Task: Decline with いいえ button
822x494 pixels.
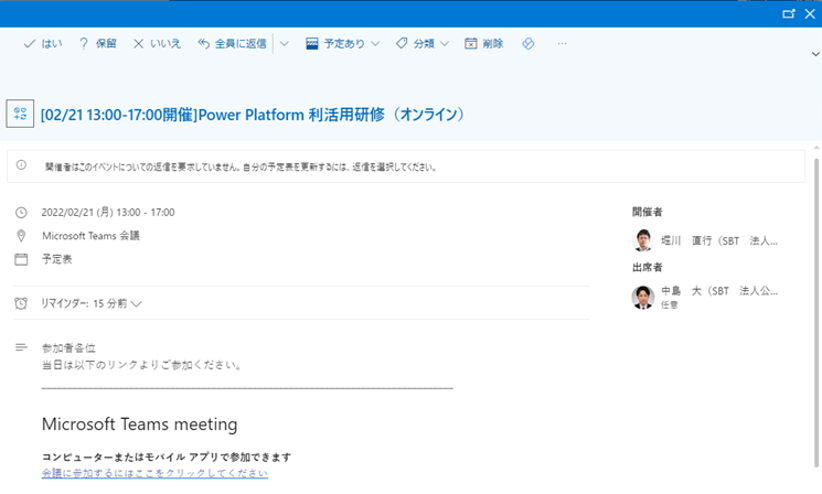Action: (157, 44)
